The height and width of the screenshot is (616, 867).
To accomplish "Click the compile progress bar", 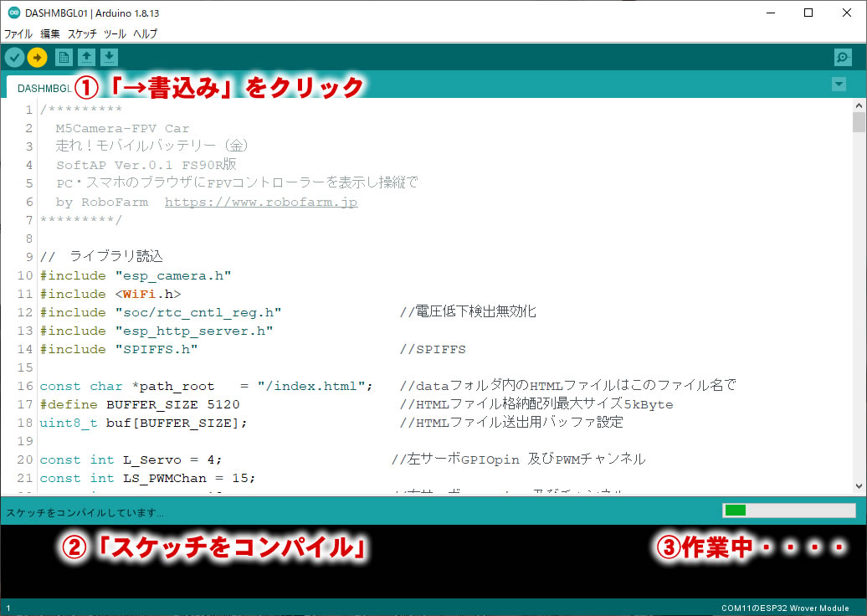I will [x=789, y=510].
